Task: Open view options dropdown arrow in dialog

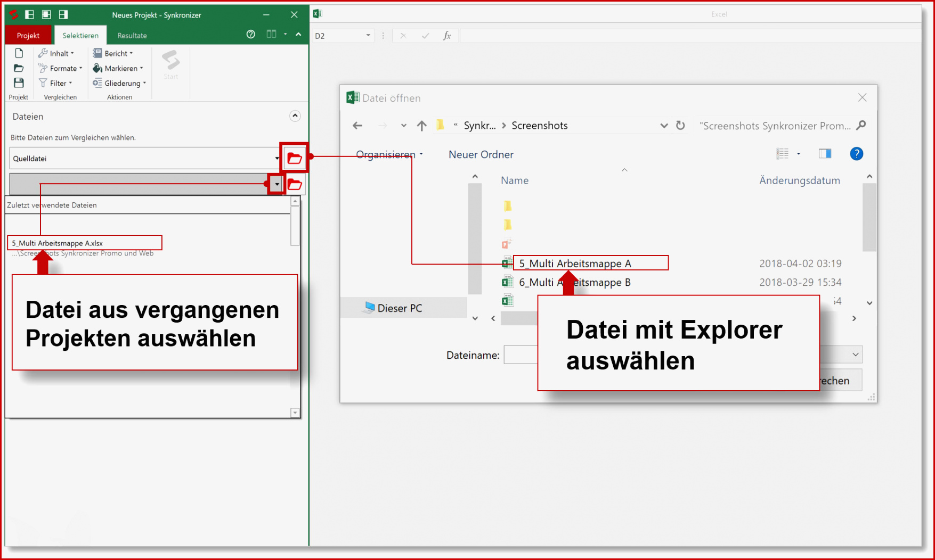Action: click(x=799, y=154)
